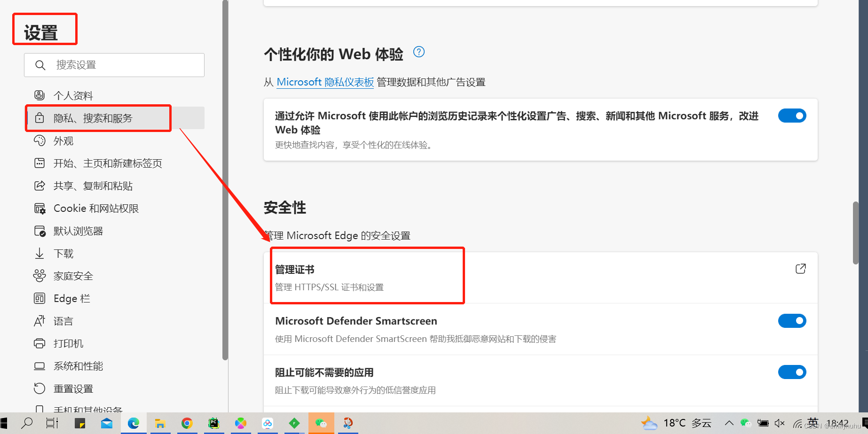Open 重置设置 page
The height and width of the screenshot is (434, 868).
click(x=73, y=389)
